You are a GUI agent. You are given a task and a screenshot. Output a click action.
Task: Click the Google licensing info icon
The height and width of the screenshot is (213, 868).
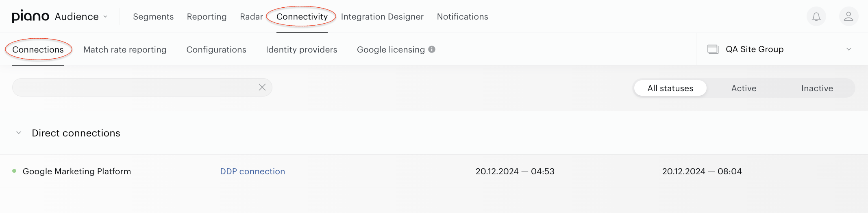pyautogui.click(x=432, y=49)
